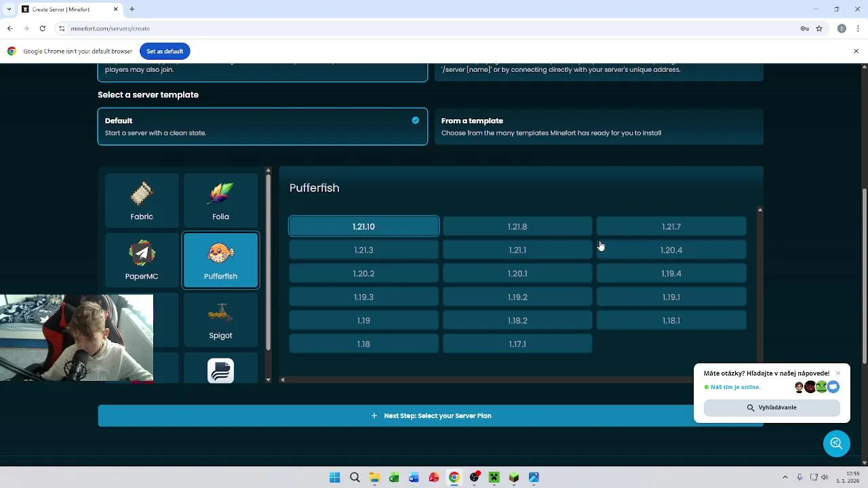View site information next to the URL
Viewport: 868px width, 488px height.
tap(61, 28)
